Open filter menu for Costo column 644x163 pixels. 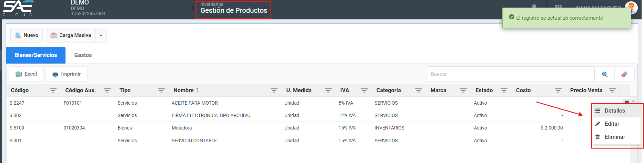558,90
